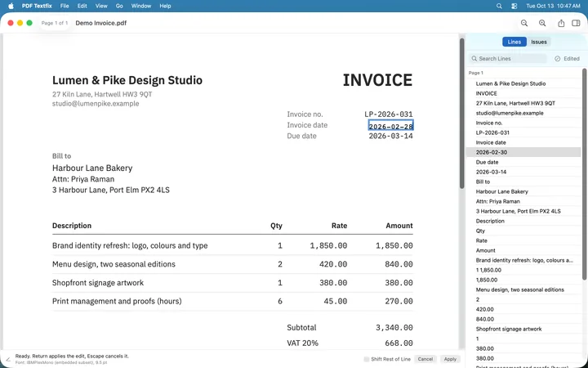Image resolution: width=588 pixels, height=368 pixels.
Task: Select the Lines tab
Action: [514, 42]
